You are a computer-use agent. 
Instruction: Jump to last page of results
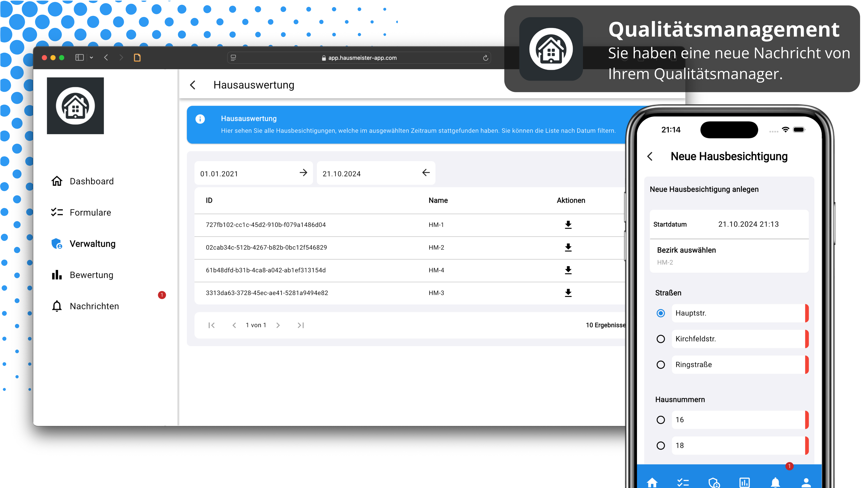[301, 325]
